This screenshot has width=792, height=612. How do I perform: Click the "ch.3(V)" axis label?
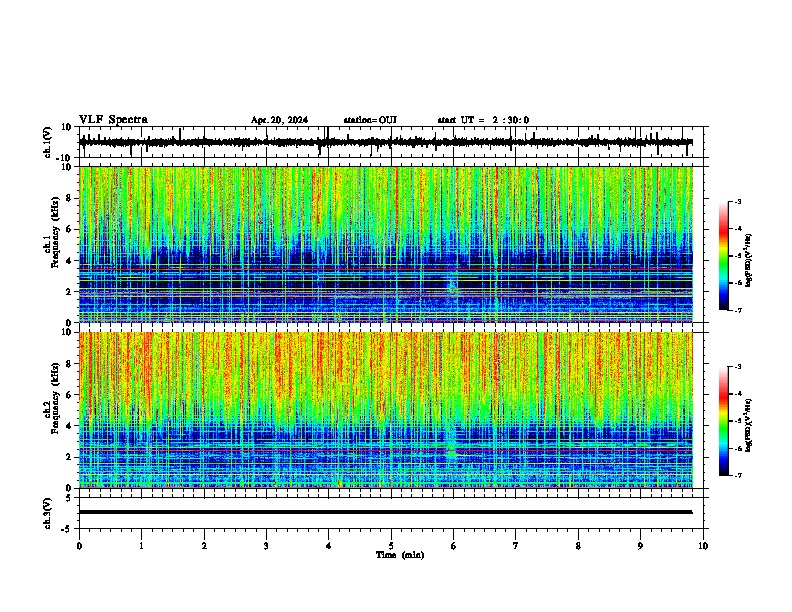[48, 513]
